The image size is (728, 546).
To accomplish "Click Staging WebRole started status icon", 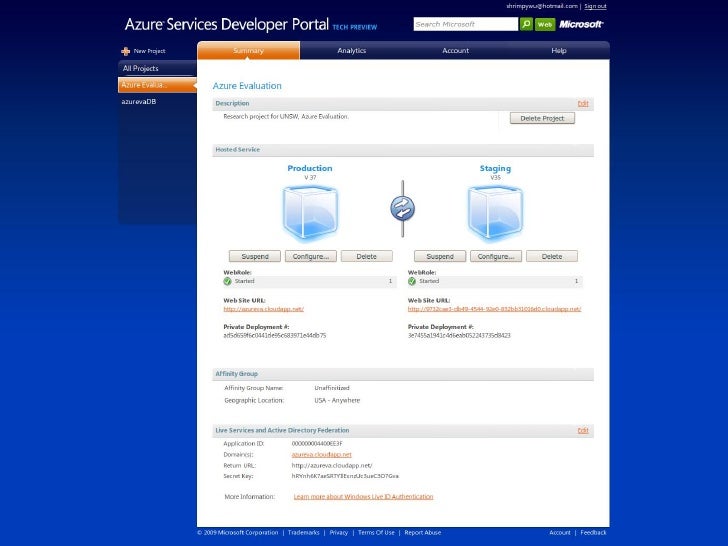I will pos(412,281).
